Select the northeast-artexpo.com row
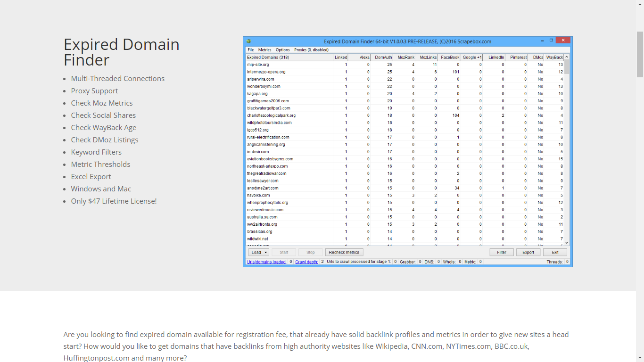644x362 pixels. [x=405, y=166]
